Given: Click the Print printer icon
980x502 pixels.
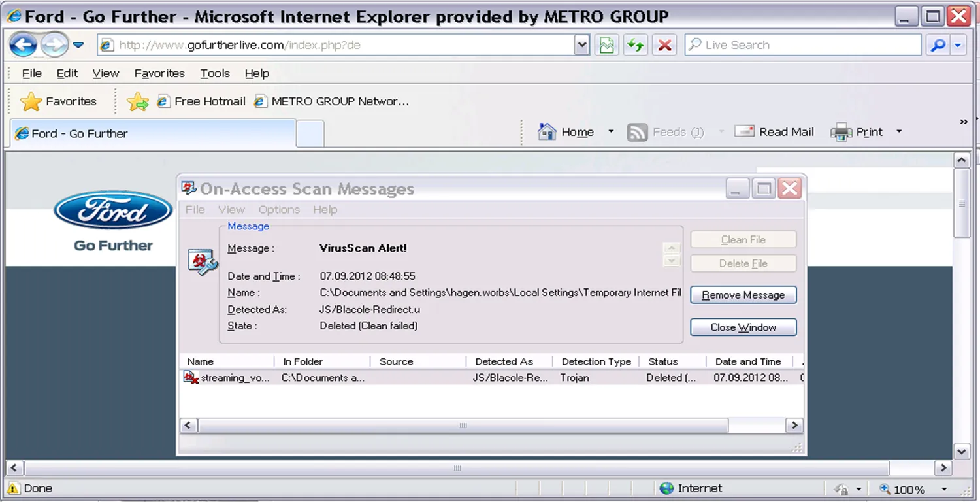Looking at the screenshot, I should tap(841, 132).
